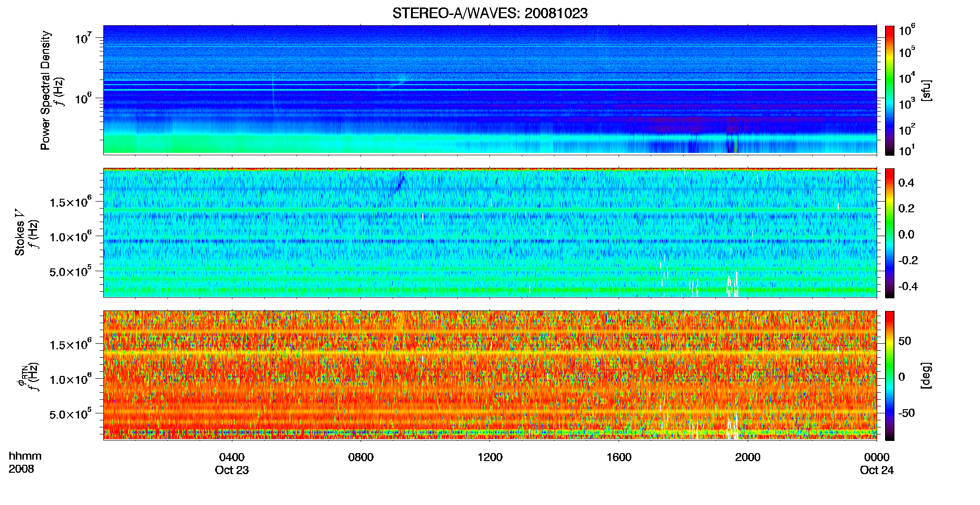Click the "0.0" tick on the Stokes V colorbar
Screen dimensions: 980x505
pyautogui.click(x=906, y=234)
